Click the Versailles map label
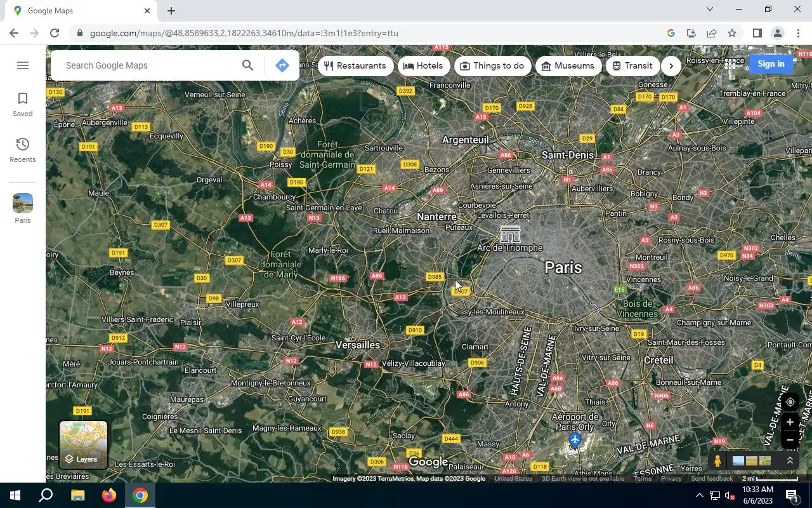 tap(358, 345)
